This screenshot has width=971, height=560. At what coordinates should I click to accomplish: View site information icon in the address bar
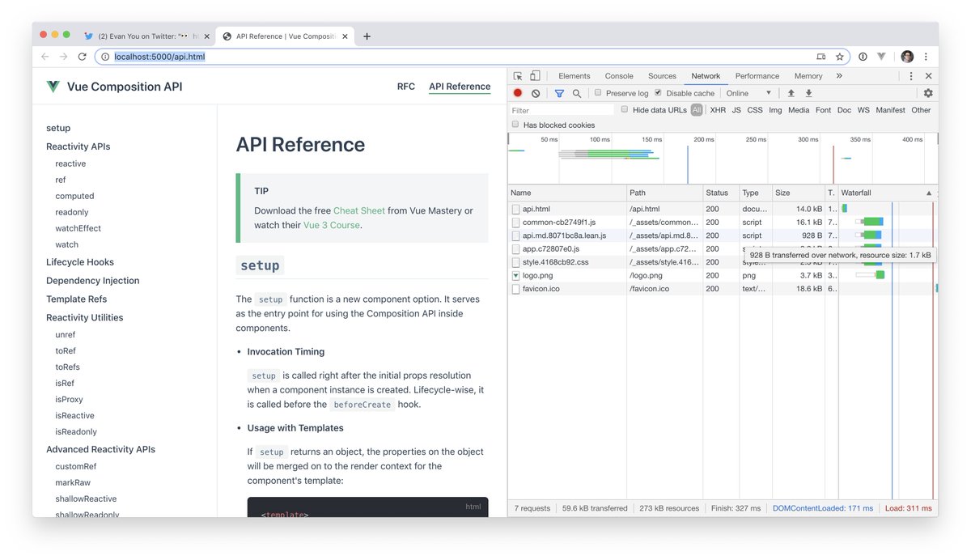point(105,57)
